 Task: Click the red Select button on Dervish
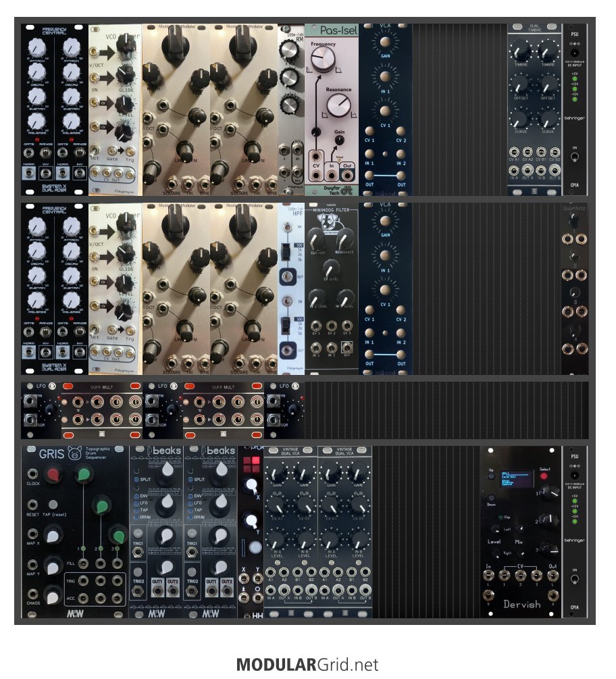pyautogui.click(x=544, y=476)
